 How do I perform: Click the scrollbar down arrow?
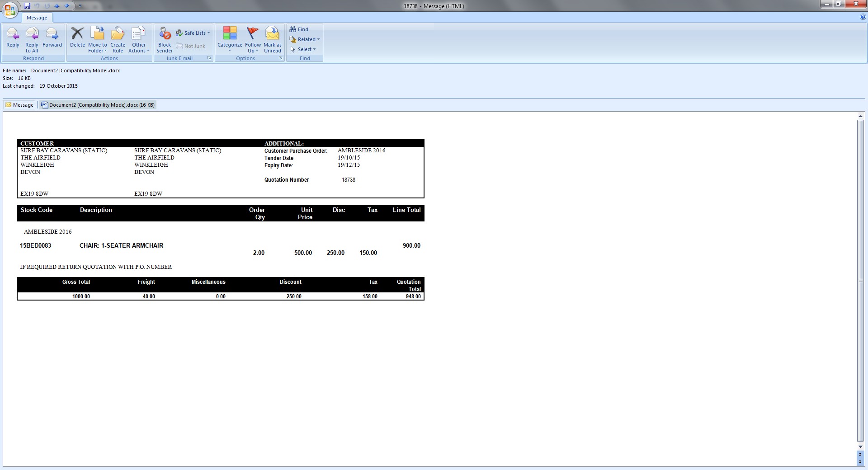pyautogui.click(x=860, y=446)
